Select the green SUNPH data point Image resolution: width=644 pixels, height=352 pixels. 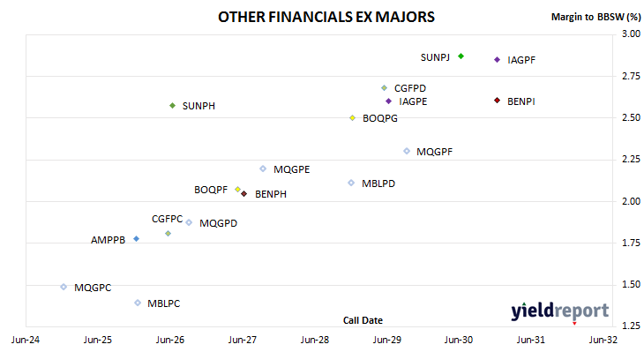point(173,106)
